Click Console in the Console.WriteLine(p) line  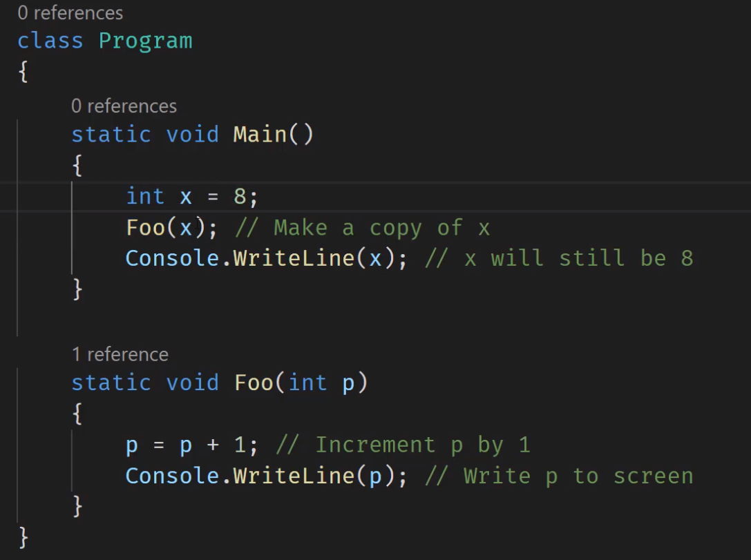(x=173, y=476)
